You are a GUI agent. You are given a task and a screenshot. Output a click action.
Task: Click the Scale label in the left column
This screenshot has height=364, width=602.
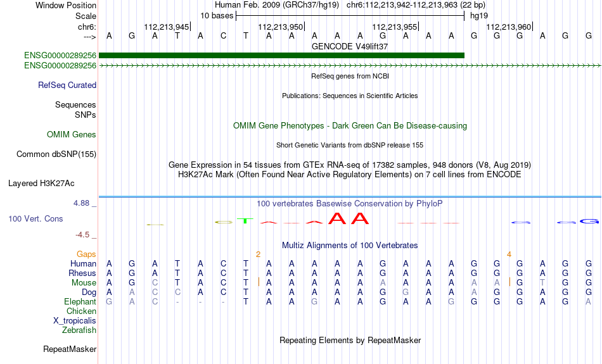[x=86, y=16]
